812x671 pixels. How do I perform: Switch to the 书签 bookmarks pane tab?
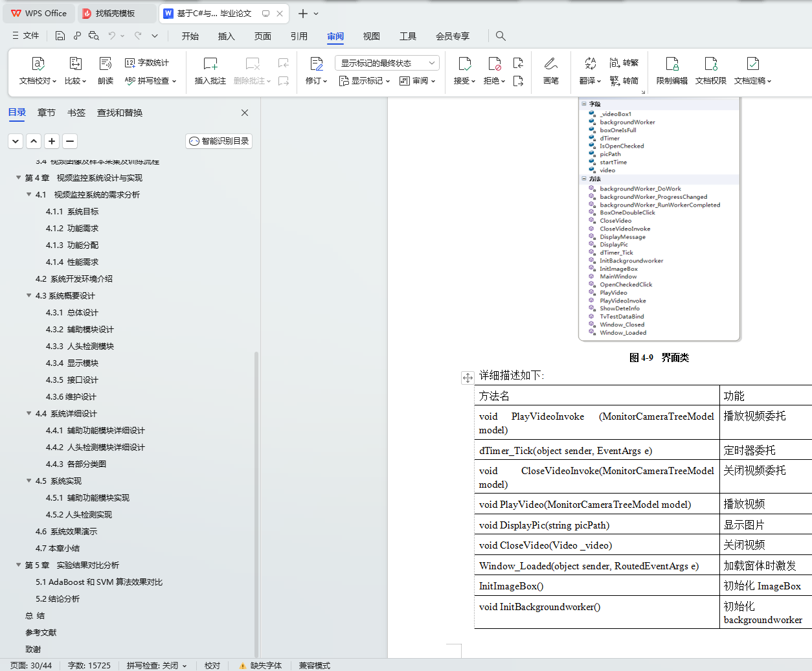point(76,113)
